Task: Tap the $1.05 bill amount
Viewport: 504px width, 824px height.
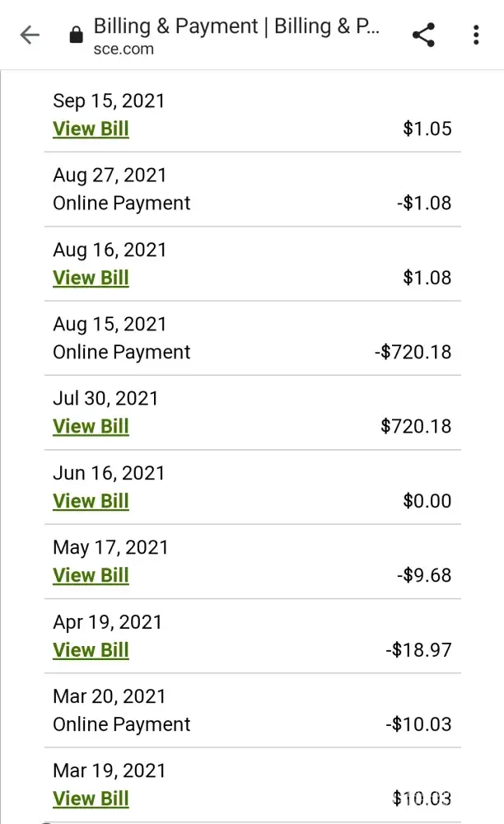Action: tap(427, 129)
